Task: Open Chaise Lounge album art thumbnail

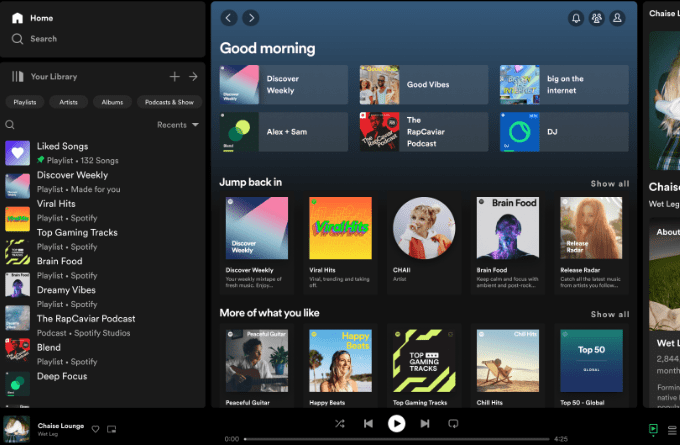Action: pos(17,429)
